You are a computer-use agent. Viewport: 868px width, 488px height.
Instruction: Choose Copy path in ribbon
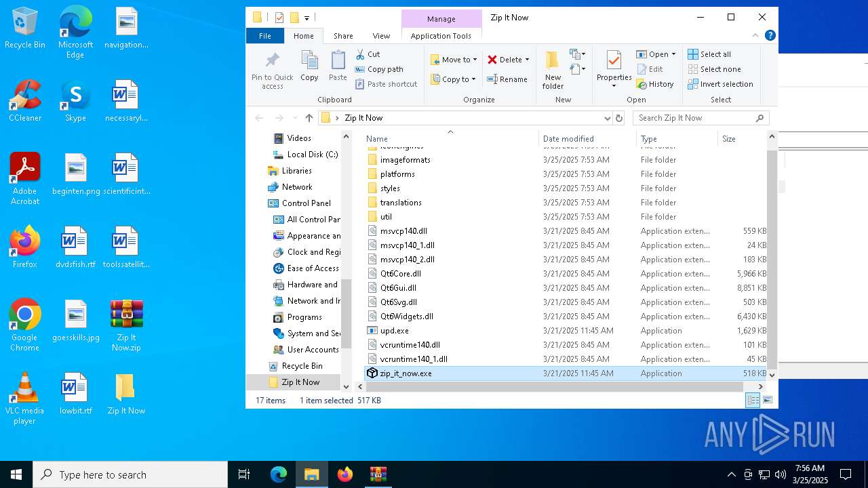click(x=378, y=69)
